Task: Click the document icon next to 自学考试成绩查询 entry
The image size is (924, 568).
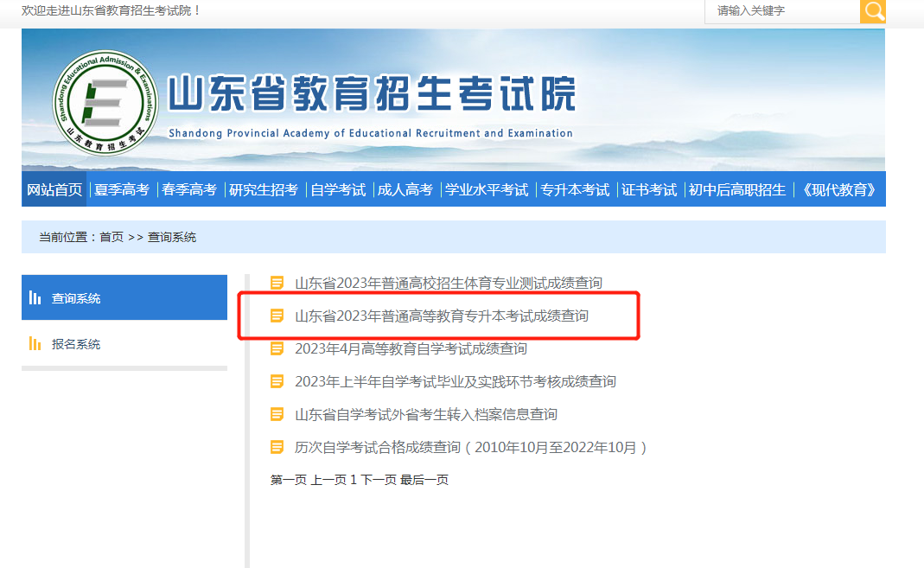Action: [277, 349]
